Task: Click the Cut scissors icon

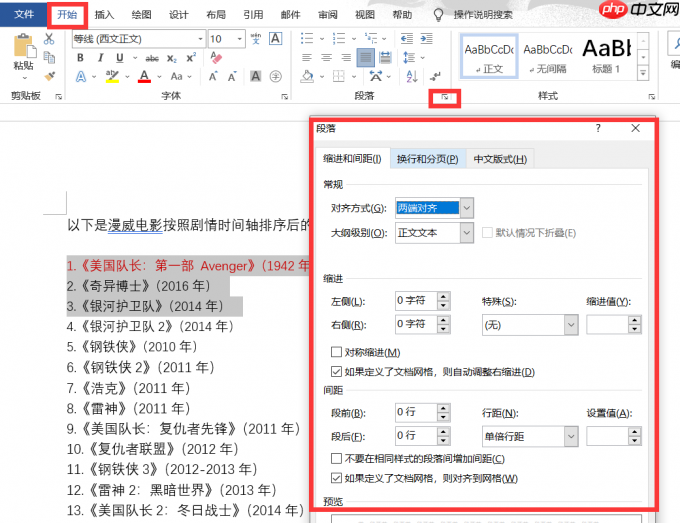Action: pos(49,39)
